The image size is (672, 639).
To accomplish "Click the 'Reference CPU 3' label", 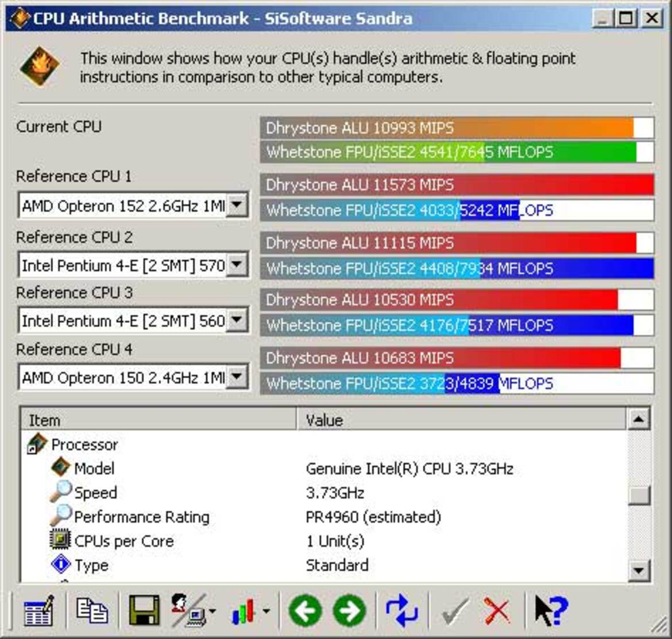I will click(75, 293).
